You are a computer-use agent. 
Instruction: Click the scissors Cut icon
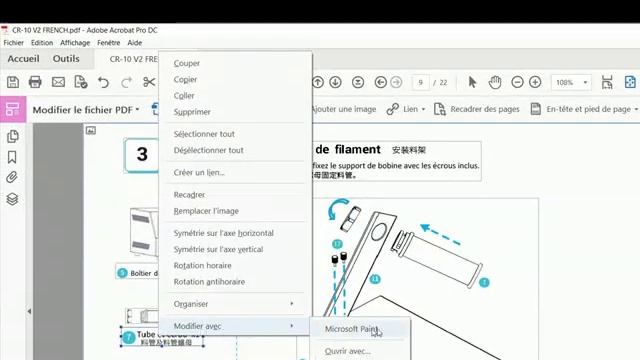point(149,82)
